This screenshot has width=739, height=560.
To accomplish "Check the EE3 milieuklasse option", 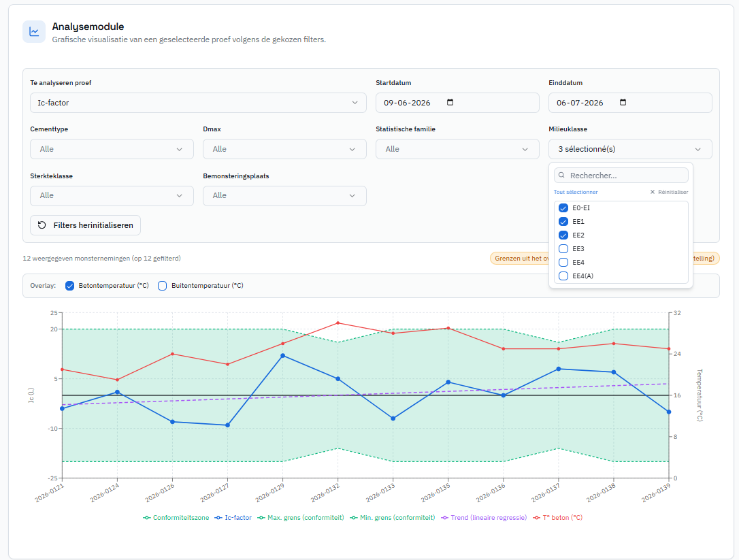I will (563, 249).
